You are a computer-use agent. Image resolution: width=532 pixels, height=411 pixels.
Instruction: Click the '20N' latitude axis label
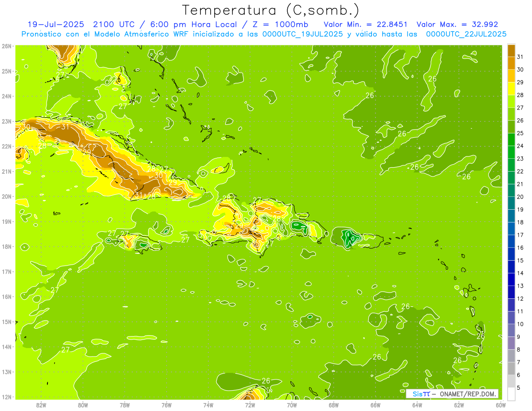[6, 196]
